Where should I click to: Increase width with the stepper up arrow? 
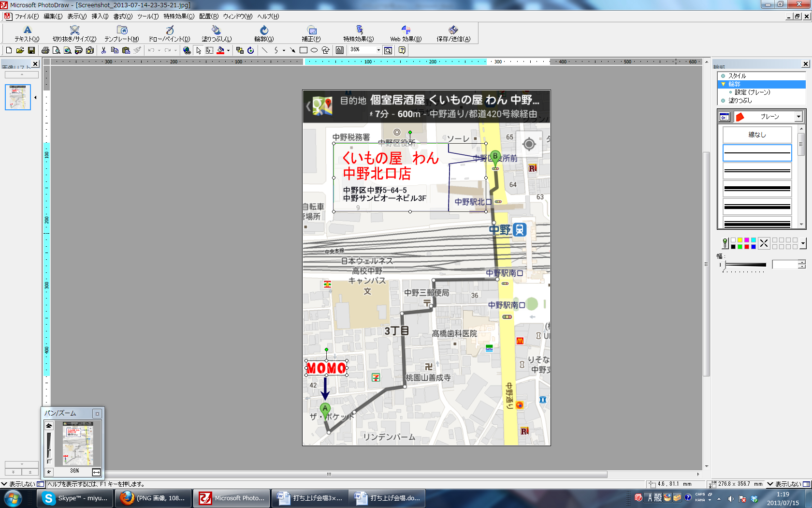coord(802,262)
